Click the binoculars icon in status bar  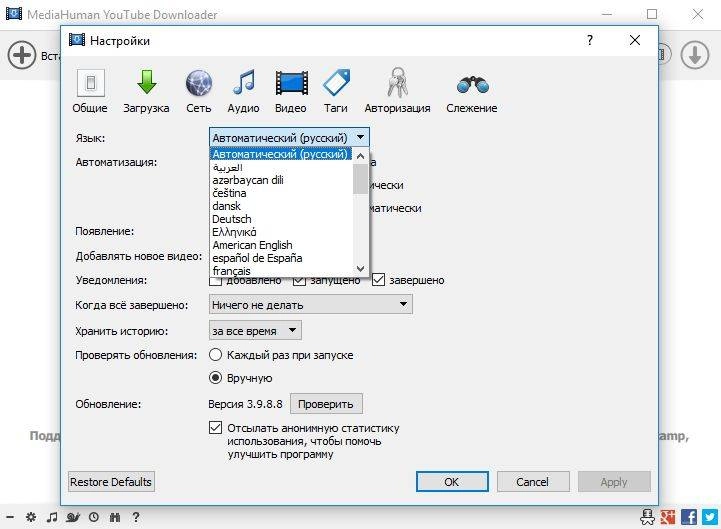(x=115, y=518)
